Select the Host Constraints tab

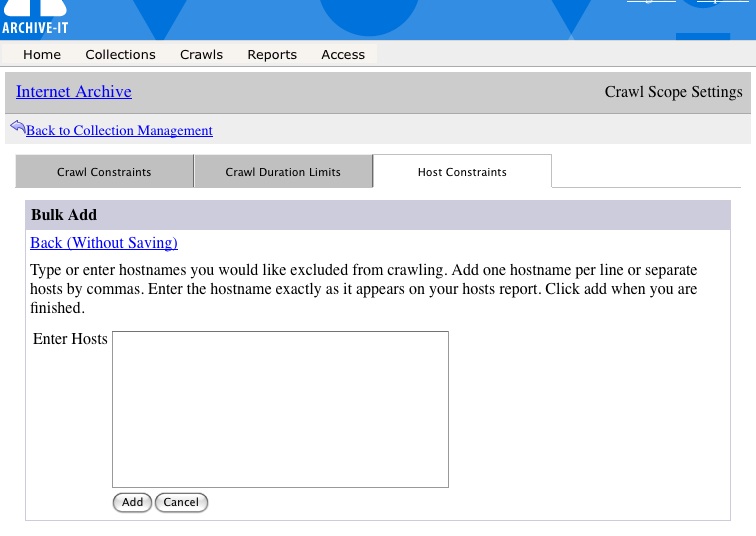[x=462, y=172]
